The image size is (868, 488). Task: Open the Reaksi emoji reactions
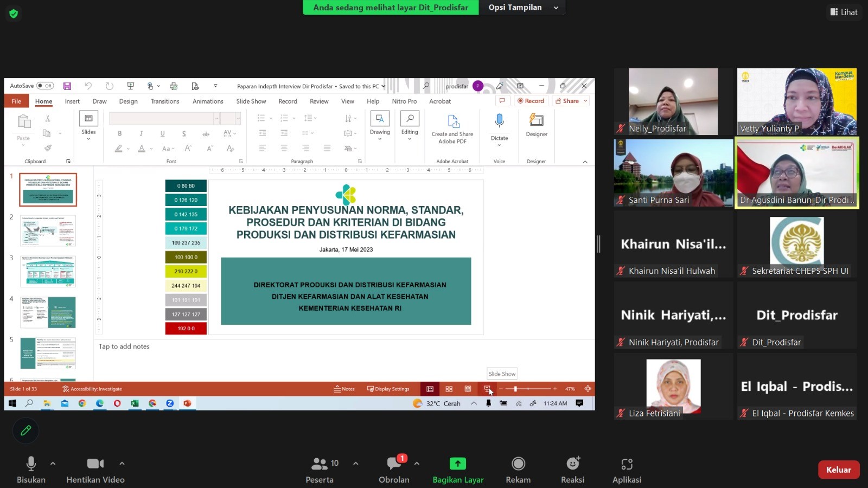(572, 464)
